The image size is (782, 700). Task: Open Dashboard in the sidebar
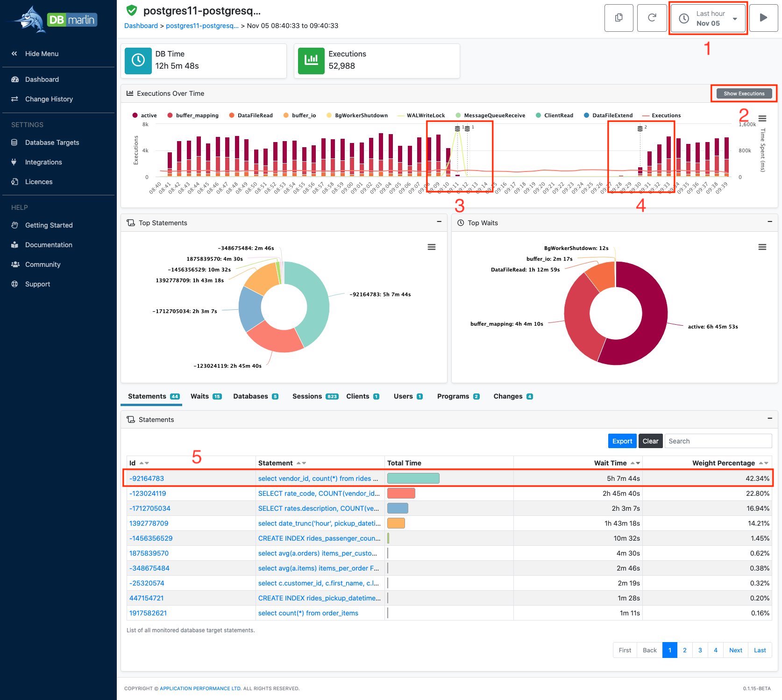pos(35,79)
